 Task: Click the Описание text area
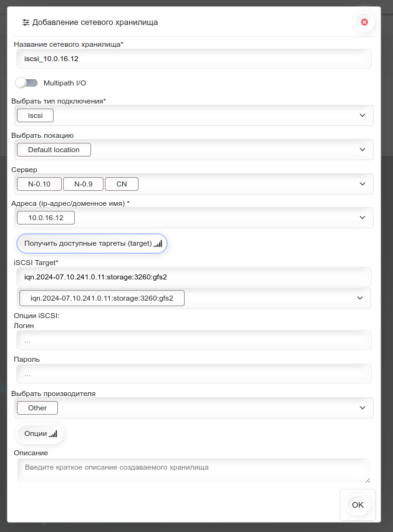pos(194,471)
